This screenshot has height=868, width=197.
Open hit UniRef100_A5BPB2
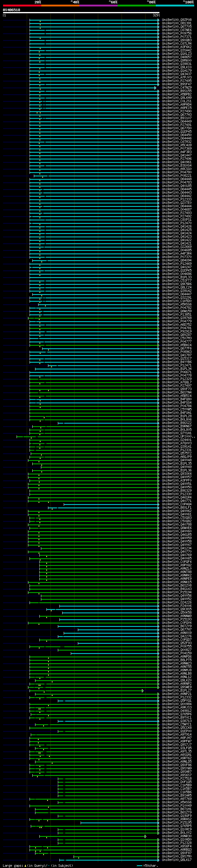[x=177, y=94]
